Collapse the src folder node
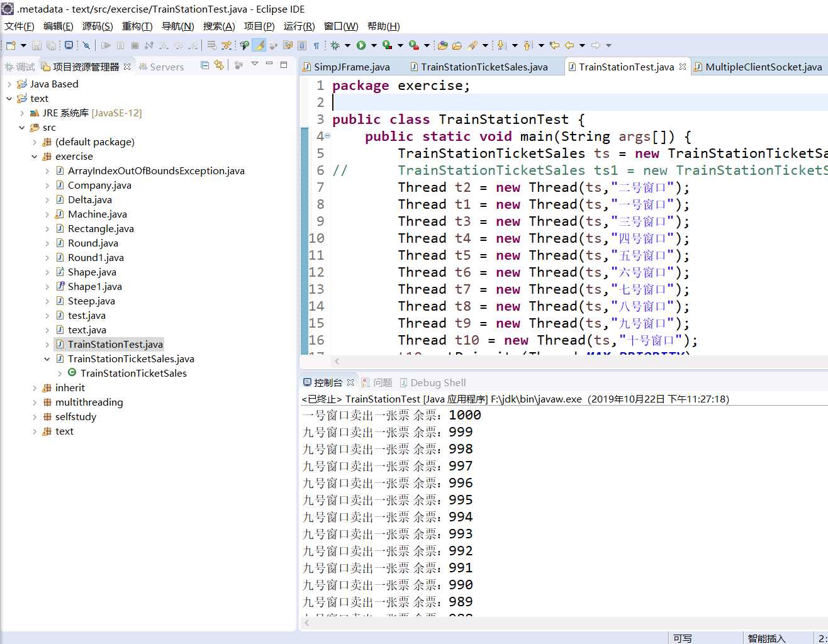 click(x=21, y=128)
